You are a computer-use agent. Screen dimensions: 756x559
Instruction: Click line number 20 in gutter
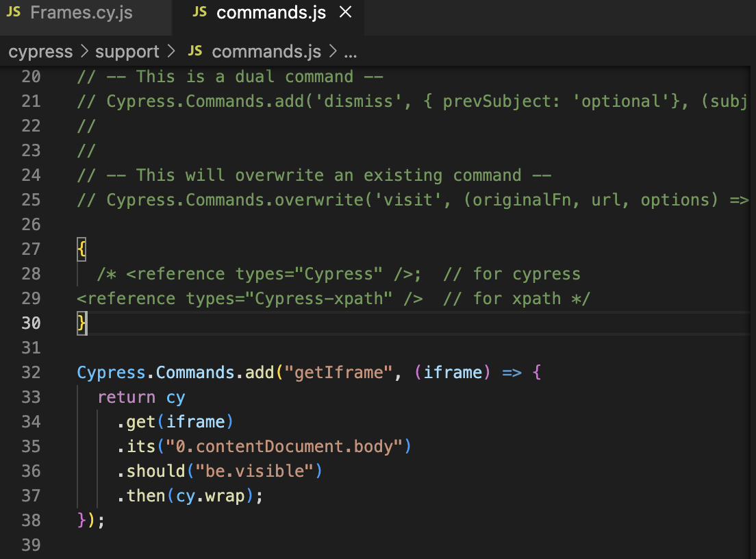[31, 77]
